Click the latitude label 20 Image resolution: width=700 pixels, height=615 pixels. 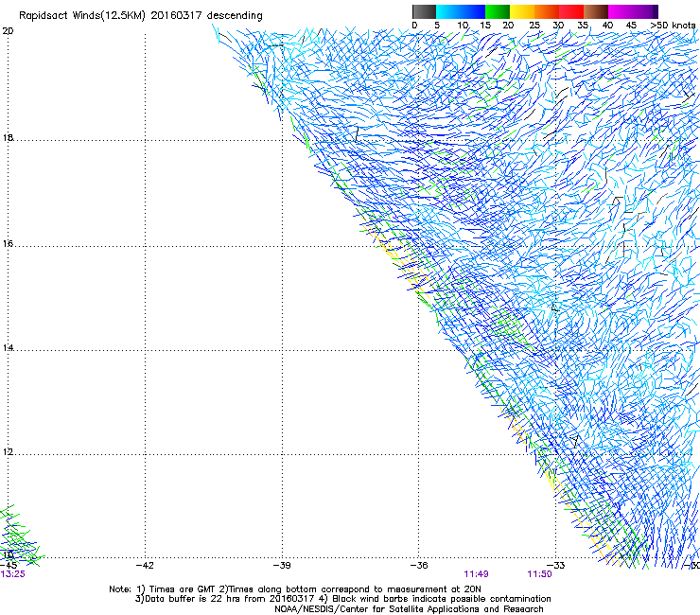tap(8, 31)
